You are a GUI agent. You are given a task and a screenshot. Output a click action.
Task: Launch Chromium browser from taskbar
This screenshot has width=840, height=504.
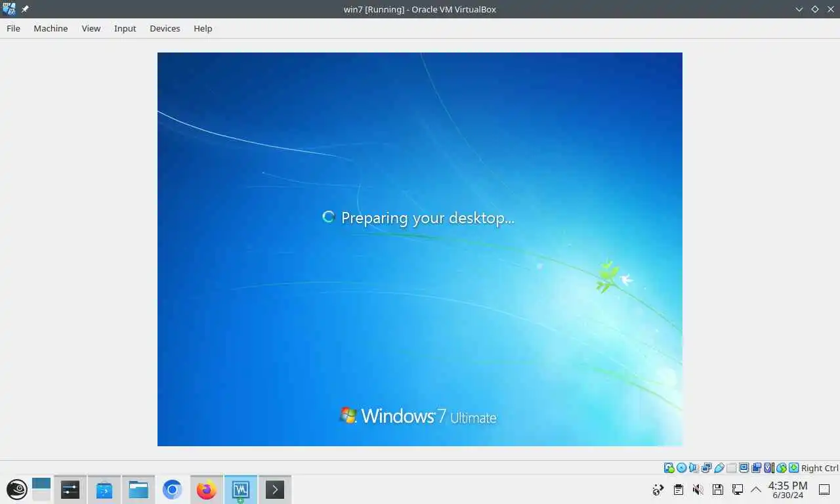[x=173, y=490]
